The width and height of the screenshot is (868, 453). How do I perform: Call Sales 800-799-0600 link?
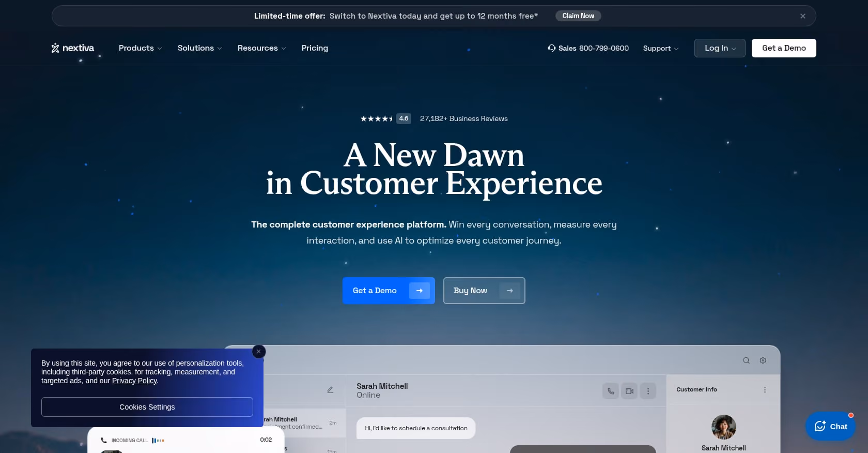click(x=588, y=48)
